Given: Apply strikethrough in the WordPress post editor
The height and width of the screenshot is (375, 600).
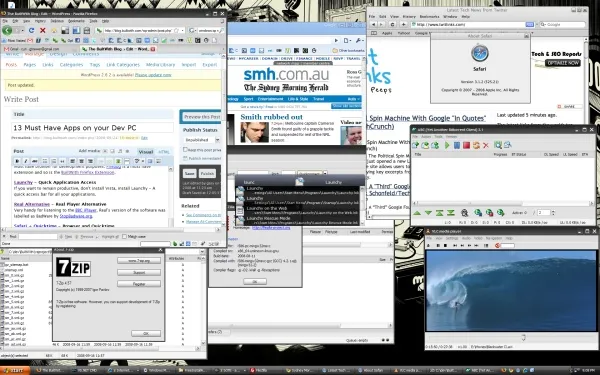Looking at the screenshot, I should click(x=34, y=161).
